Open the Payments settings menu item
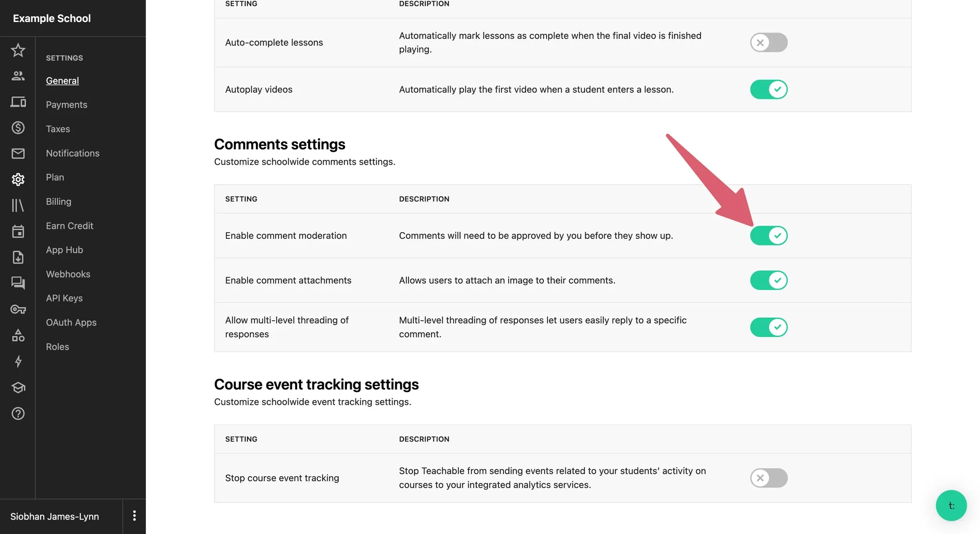 pos(67,105)
